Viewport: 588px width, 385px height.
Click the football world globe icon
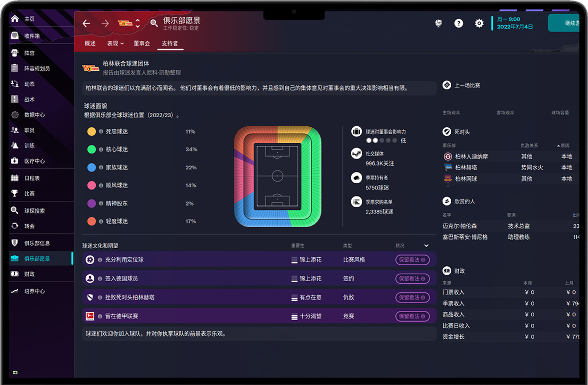438,23
